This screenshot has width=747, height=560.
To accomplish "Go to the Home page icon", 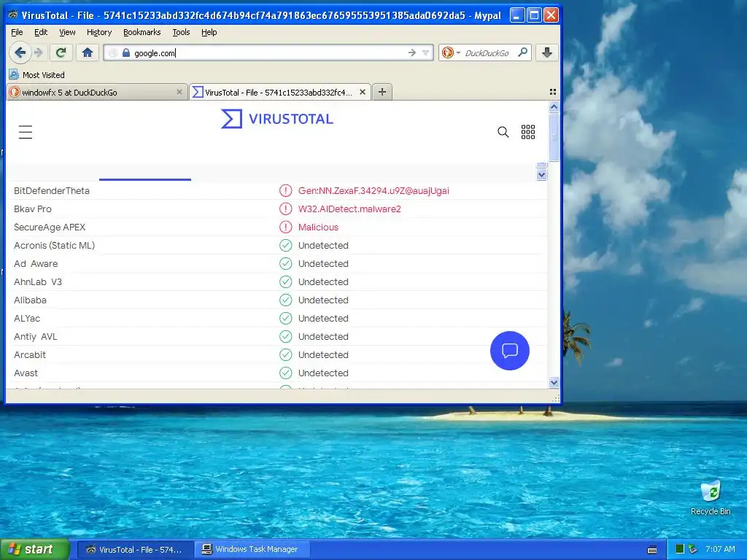I will coord(88,52).
